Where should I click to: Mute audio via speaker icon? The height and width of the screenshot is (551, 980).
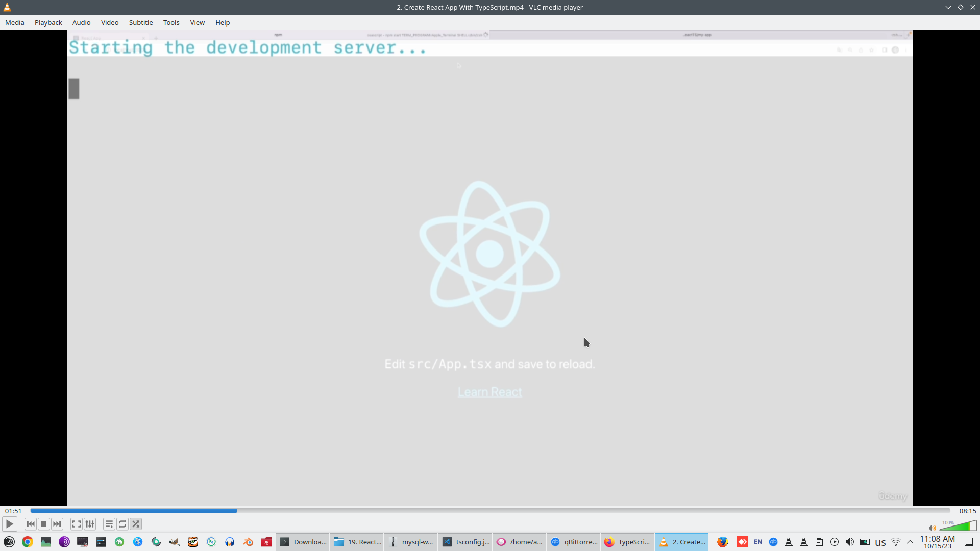coord(932,528)
